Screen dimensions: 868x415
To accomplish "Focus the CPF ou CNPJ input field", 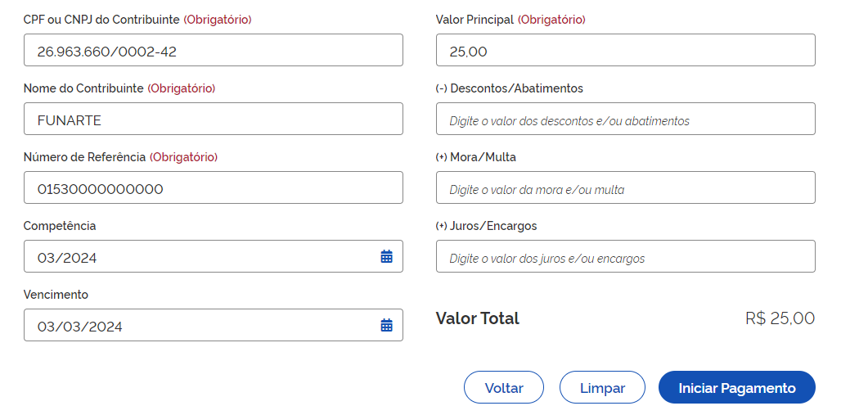I will point(213,51).
